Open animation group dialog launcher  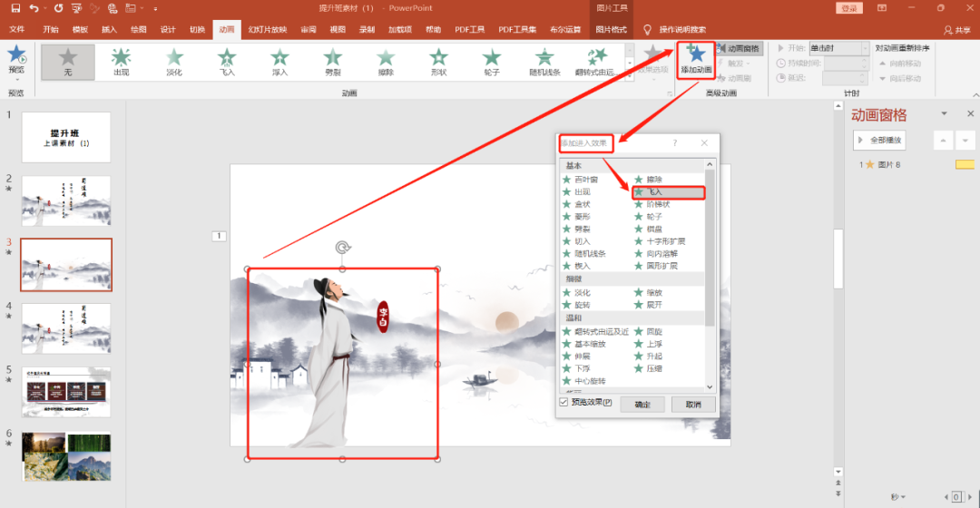pyautogui.click(x=670, y=93)
